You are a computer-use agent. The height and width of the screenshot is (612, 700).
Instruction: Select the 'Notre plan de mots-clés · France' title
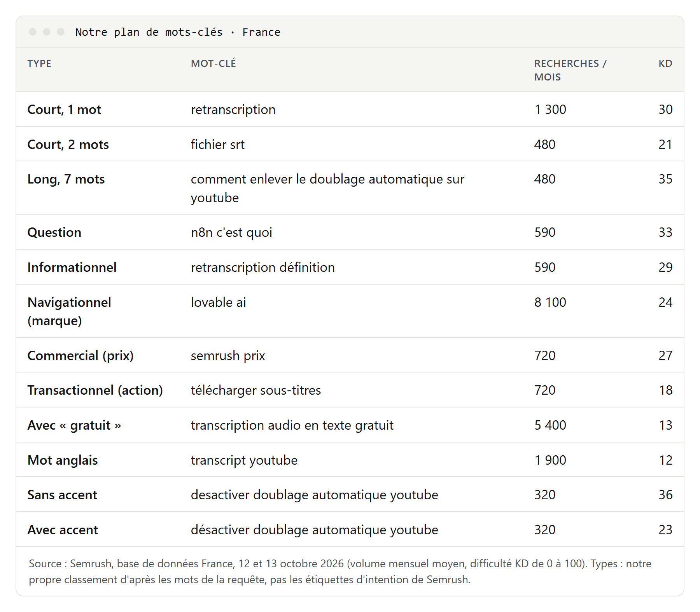coord(178,32)
